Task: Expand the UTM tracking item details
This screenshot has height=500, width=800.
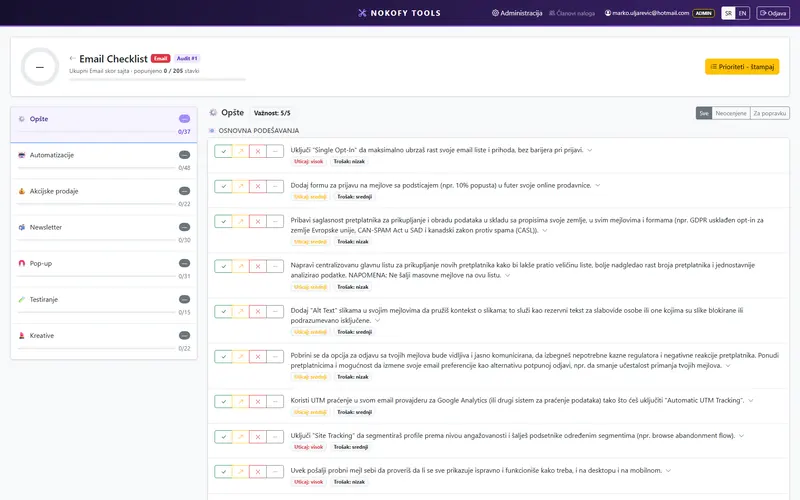Action: [x=751, y=401]
